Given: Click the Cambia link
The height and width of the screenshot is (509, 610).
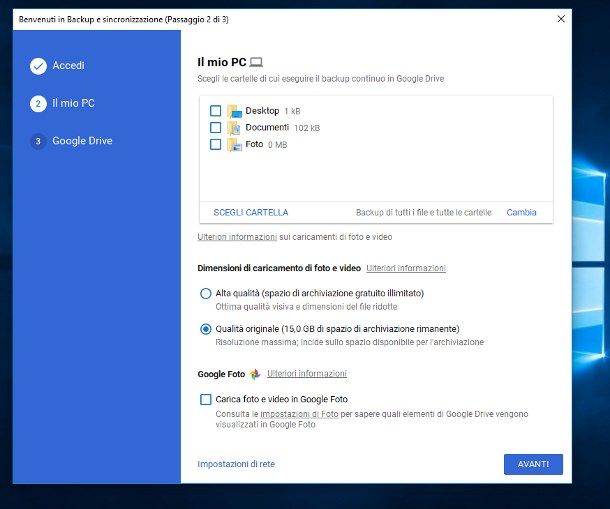Looking at the screenshot, I should pyautogui.click(x=521, y=212).
